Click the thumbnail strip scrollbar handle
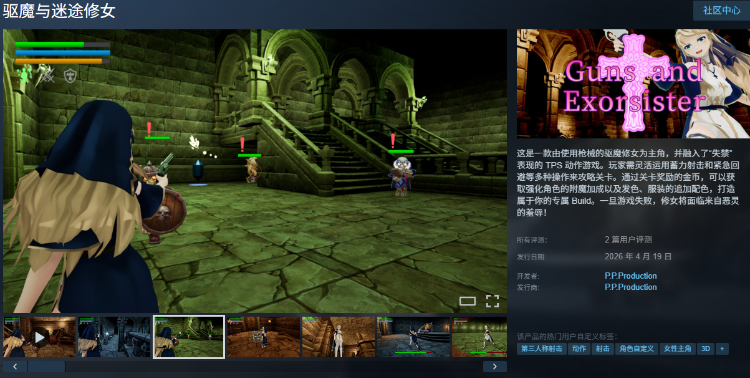The height and width of the screenshot is (378, 750). (x=46, y=367)
